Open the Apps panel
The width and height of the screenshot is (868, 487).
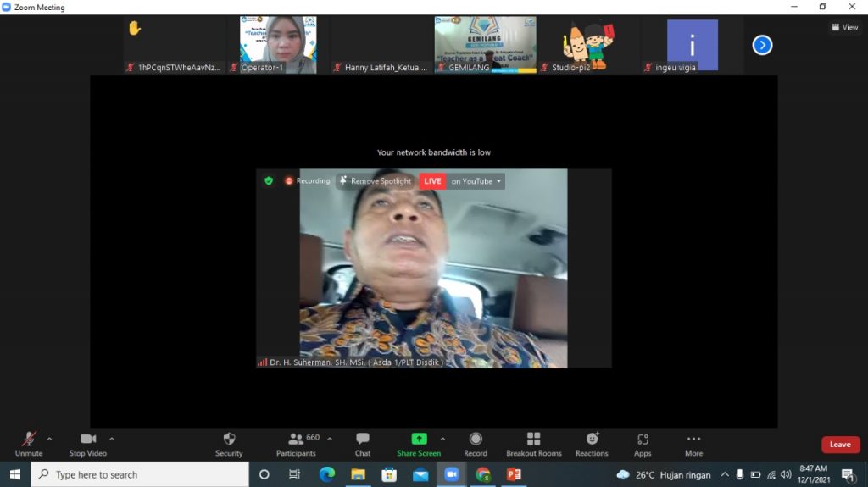[643, 444]
